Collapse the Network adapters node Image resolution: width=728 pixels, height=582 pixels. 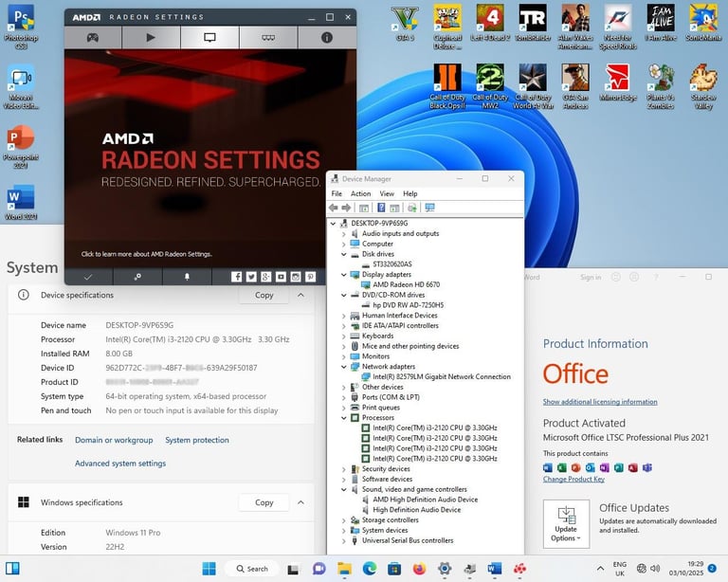[x=344, y=367]
